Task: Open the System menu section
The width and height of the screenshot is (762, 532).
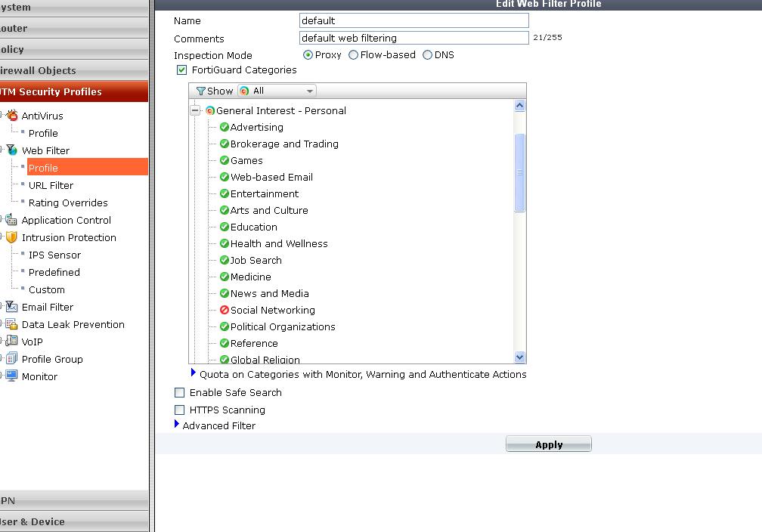Action: 74,8
